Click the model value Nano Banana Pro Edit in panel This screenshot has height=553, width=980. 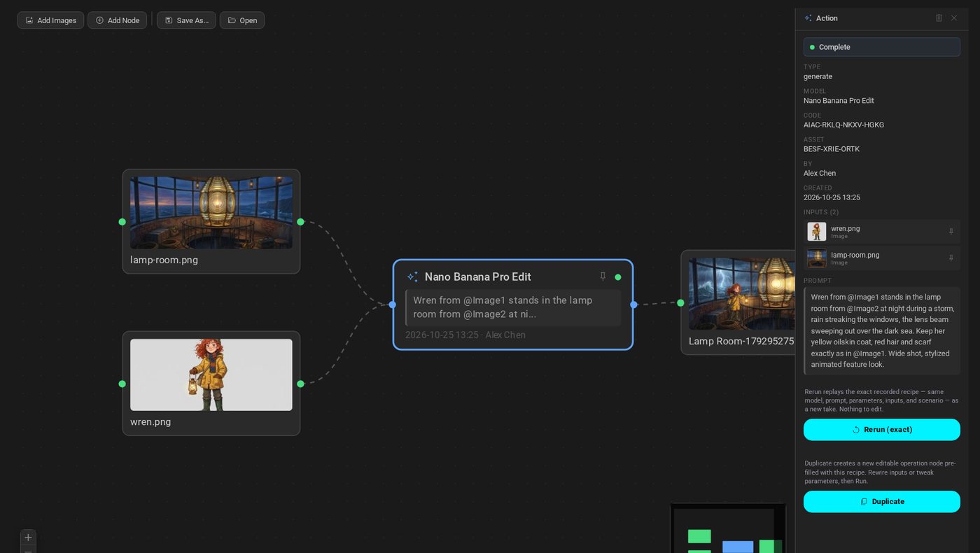click(x=839, y=101)
